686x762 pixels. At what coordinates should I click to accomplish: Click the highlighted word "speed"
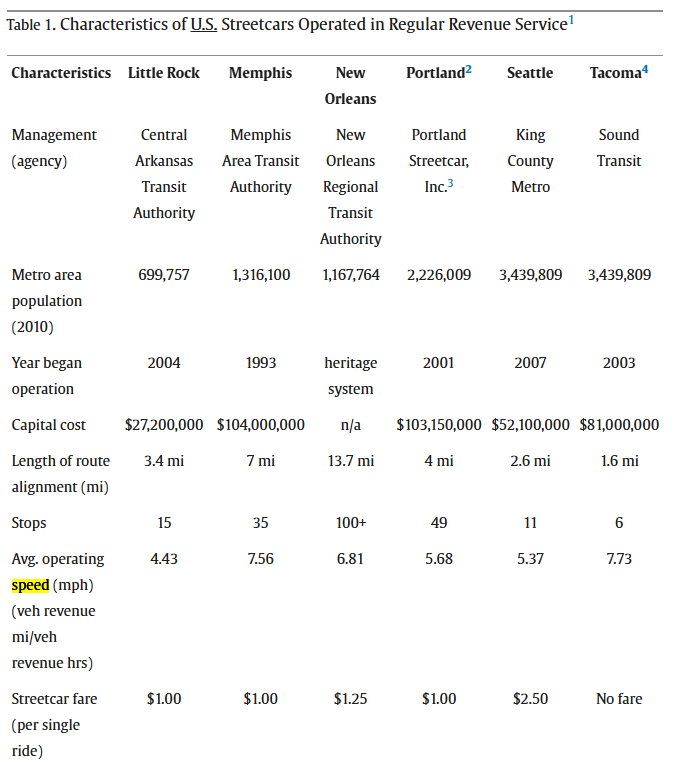[30, 585]
